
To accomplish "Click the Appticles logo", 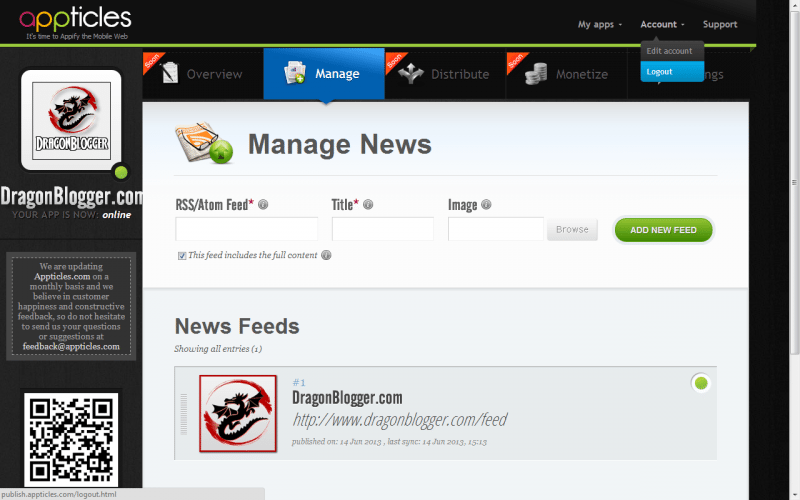I will (x=76, y=22).
